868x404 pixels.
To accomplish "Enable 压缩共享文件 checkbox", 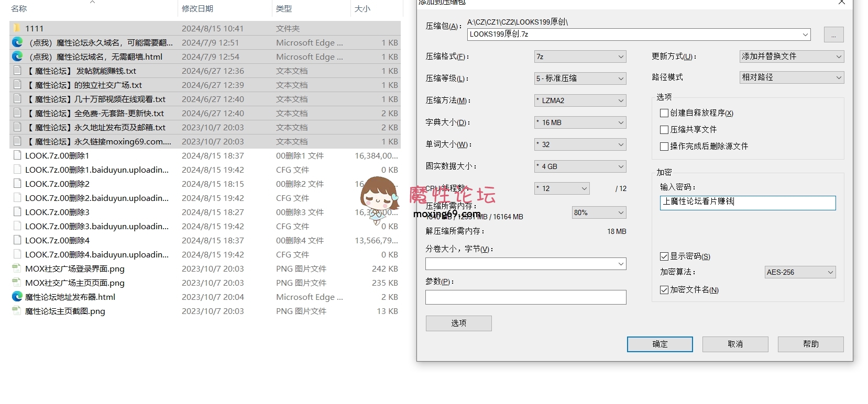I will [x=664, y=130].
